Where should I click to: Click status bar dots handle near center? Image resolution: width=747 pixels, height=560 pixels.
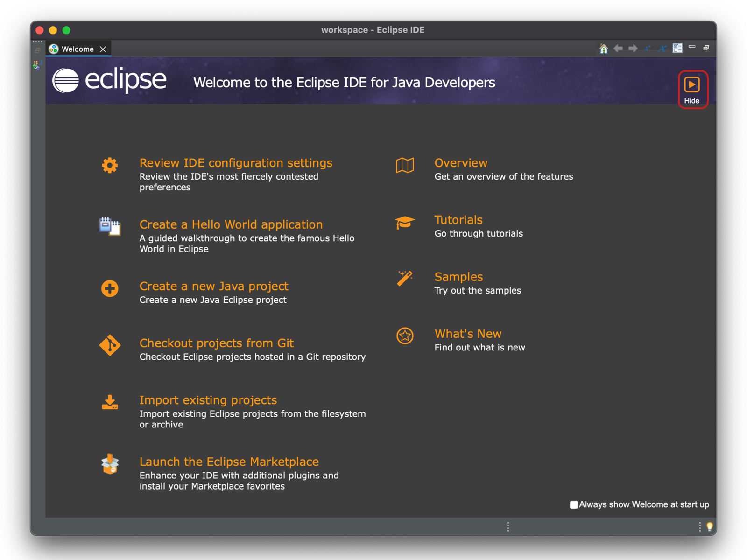(508, 527)
